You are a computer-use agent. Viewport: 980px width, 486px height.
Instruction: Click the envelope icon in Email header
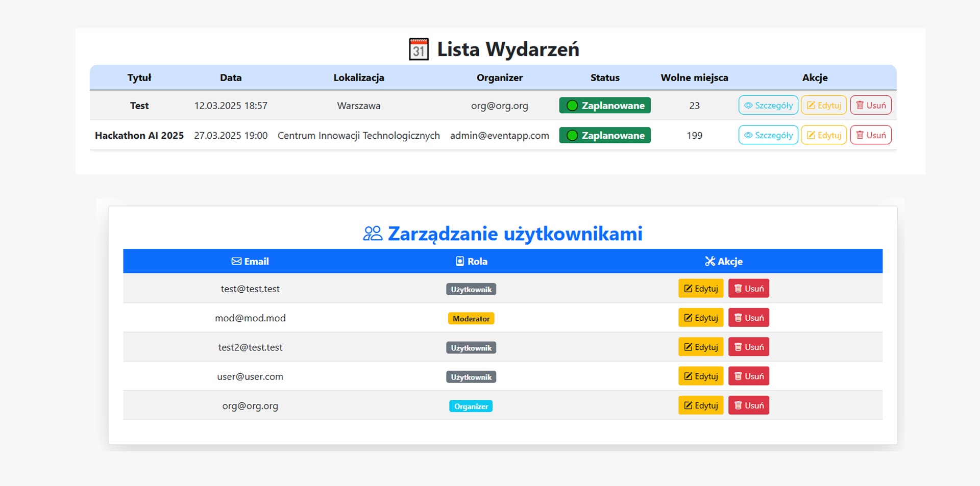[236, 261]
